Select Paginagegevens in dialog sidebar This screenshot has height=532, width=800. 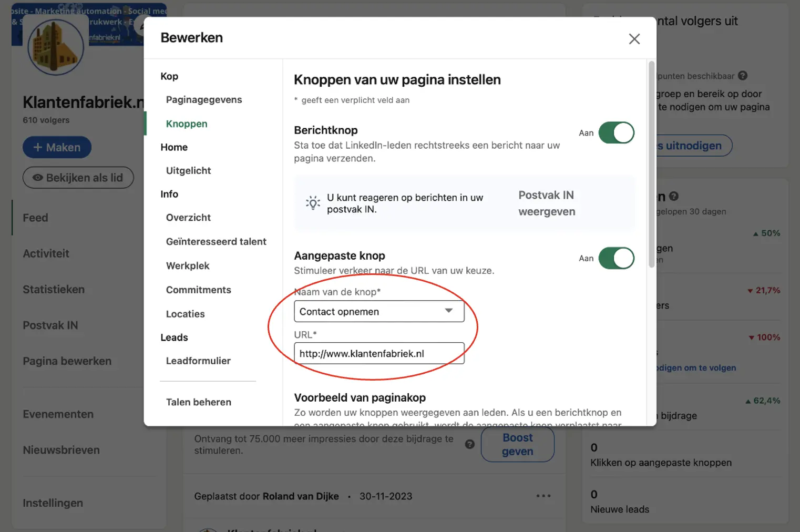pos(204,100)
